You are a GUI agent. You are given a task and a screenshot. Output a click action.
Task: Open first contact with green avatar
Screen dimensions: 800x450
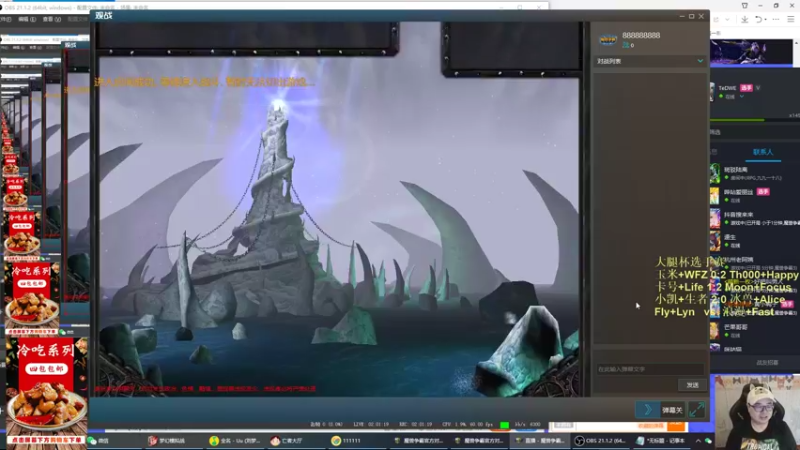point(715,173)
